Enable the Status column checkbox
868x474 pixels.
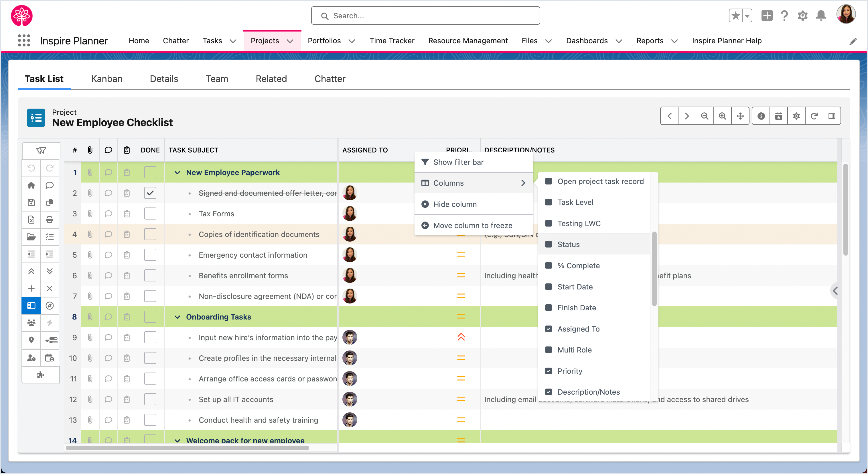pos(549,244)
